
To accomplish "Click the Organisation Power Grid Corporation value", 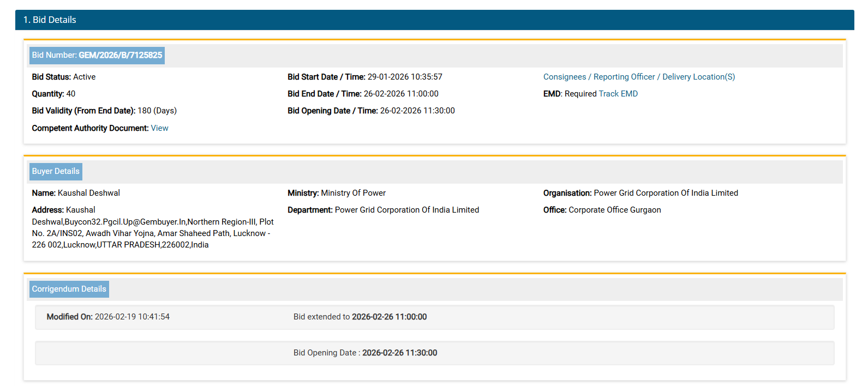I will [665, 193].
